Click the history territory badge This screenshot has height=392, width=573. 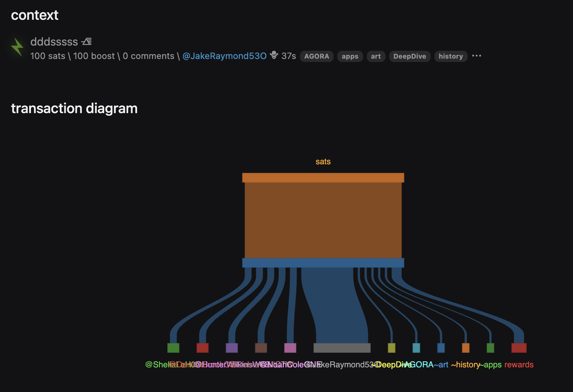tap(450, 56)
